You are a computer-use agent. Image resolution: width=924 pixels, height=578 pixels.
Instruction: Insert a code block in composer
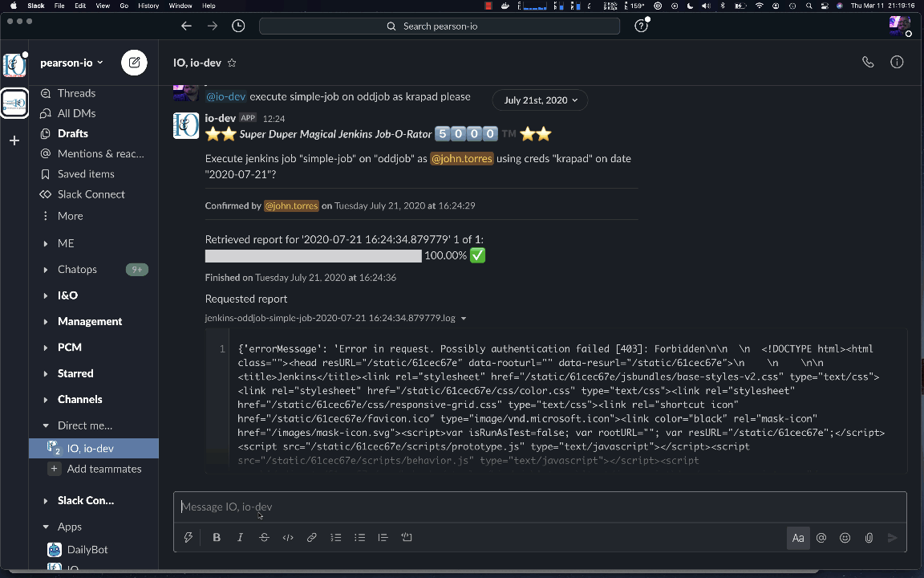click(407, 537)
